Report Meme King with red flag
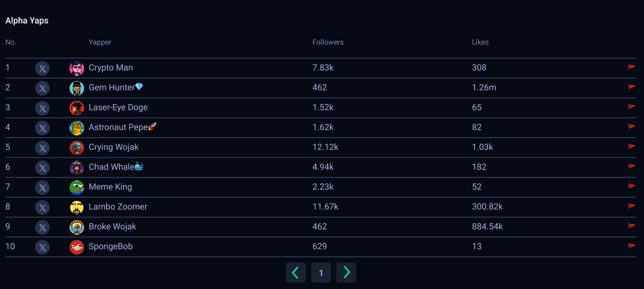 pos(631,186)
